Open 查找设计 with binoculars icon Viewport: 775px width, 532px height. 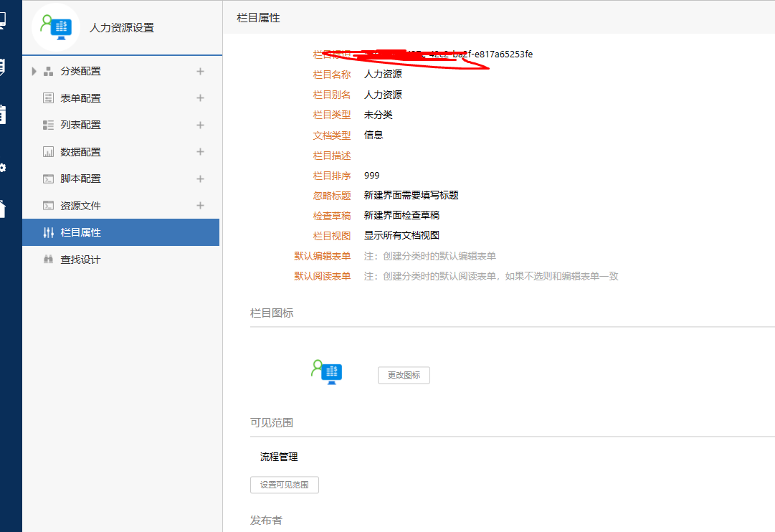click(x=80, y=260)
